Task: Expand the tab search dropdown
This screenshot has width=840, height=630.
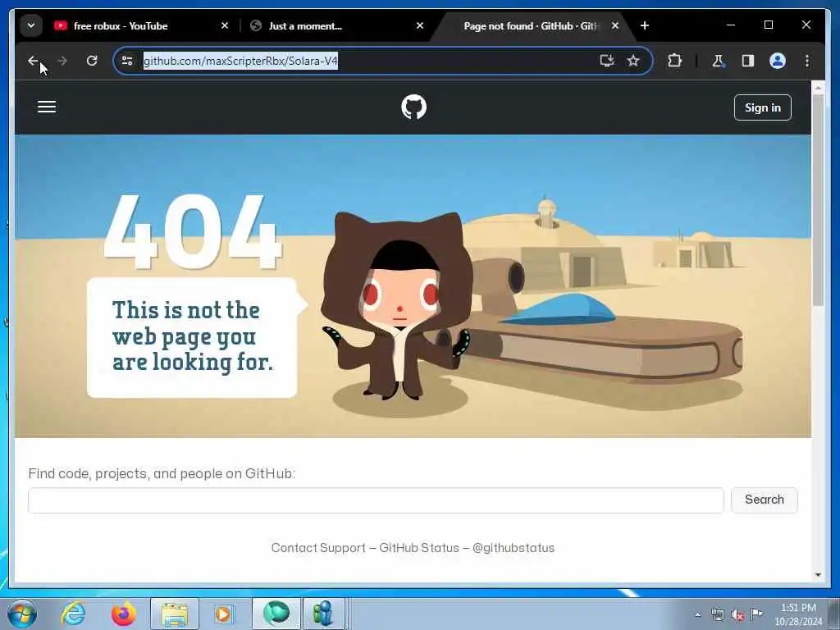Action: click(31, 25)
